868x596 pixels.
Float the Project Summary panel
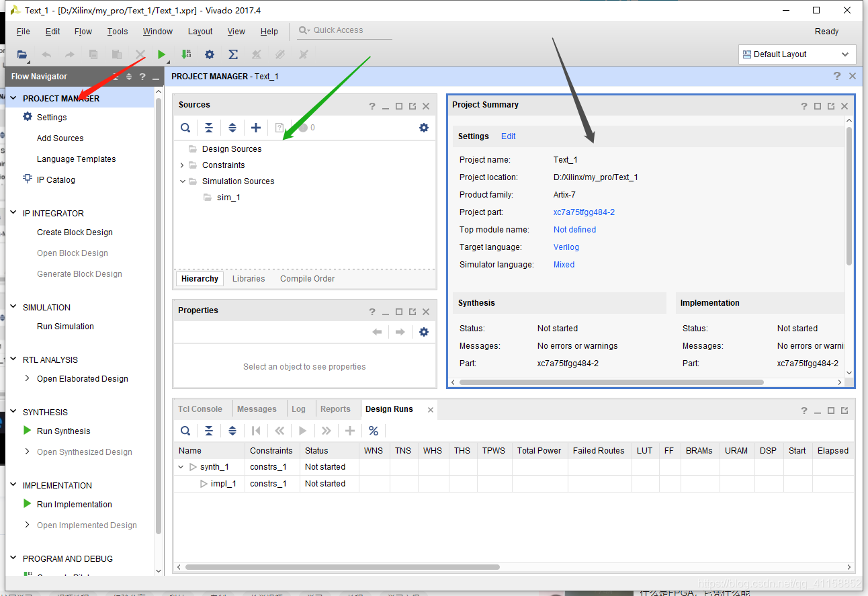[831, 106]
